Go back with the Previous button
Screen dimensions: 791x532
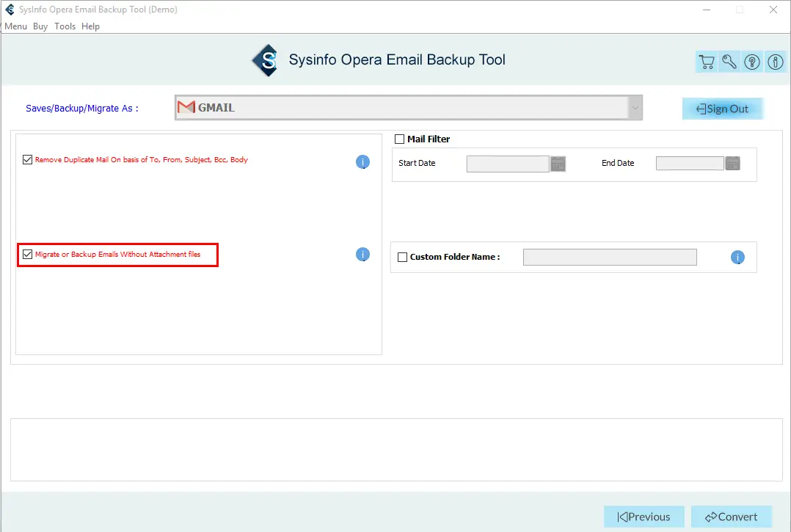coord(644,517)
